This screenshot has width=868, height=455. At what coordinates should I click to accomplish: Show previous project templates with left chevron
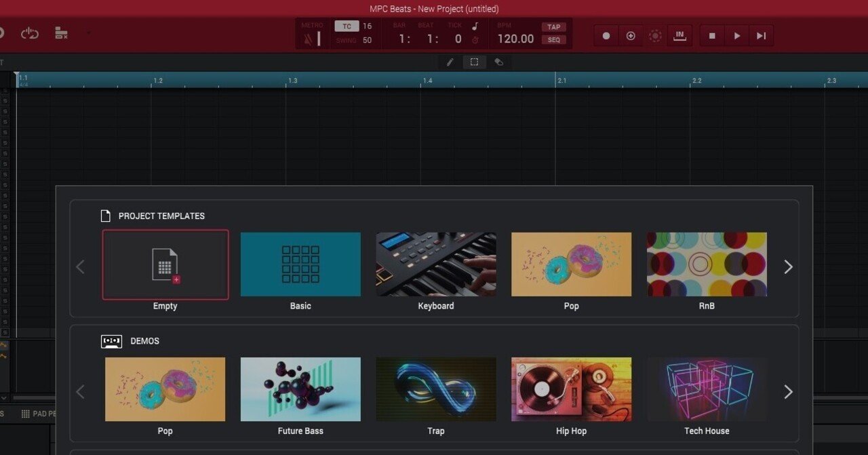point(80,266)
